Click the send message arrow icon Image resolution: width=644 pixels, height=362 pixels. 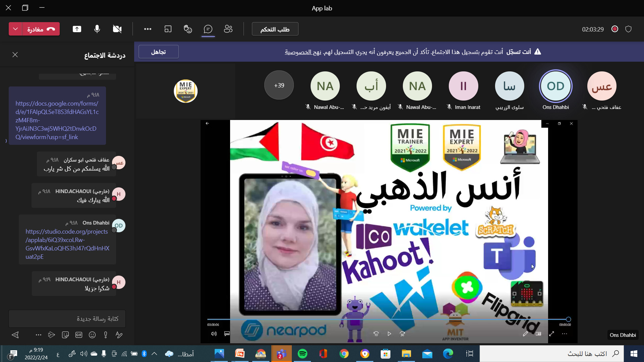15,335
